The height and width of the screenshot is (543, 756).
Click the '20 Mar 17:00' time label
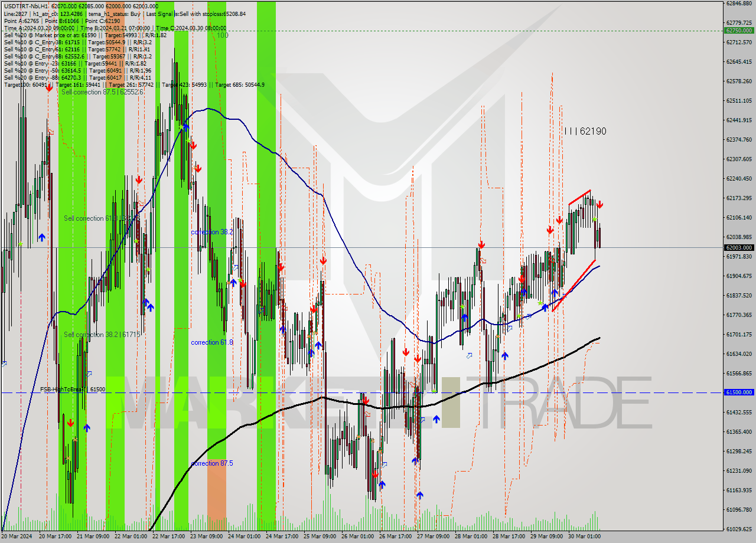(x=56, y=537)
